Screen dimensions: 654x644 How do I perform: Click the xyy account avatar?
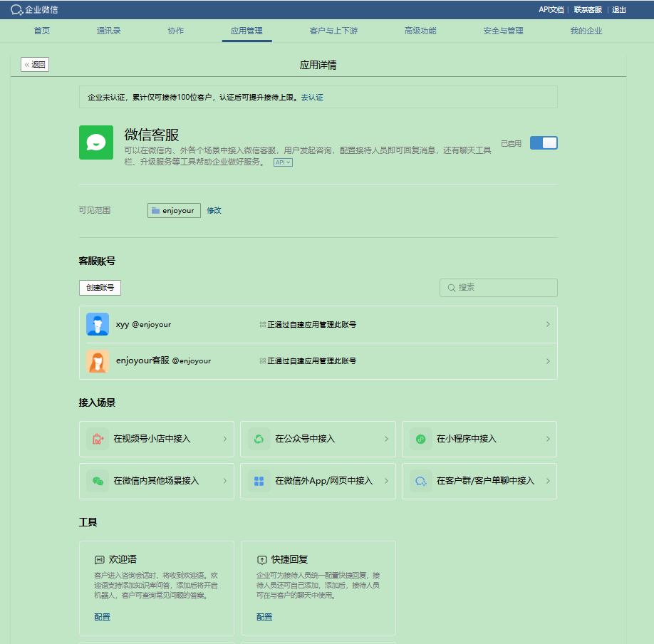point(98,324)
